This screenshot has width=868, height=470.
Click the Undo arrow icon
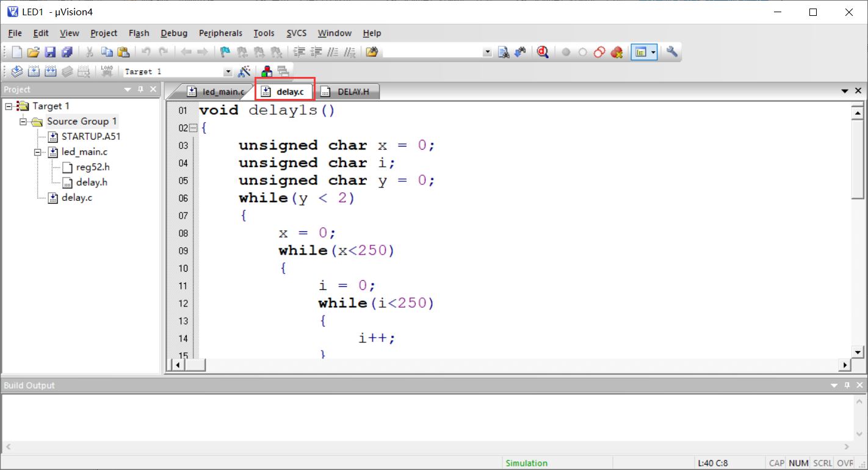click(146, 52)
